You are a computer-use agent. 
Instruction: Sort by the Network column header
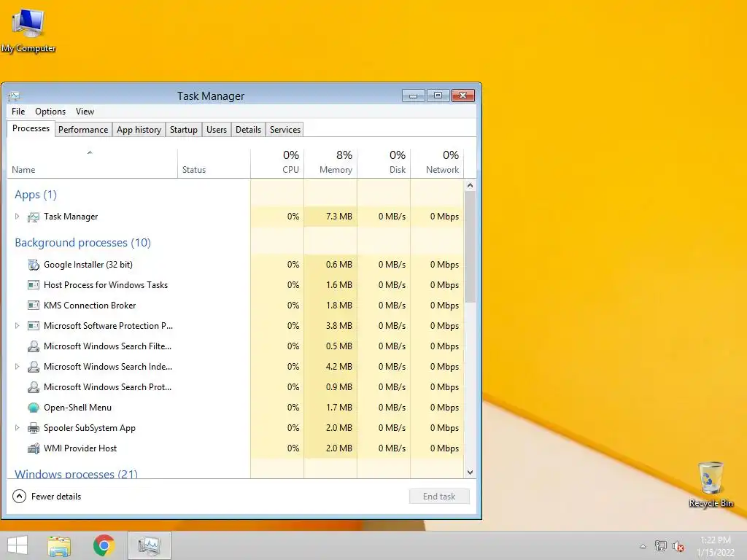(438, 163)
